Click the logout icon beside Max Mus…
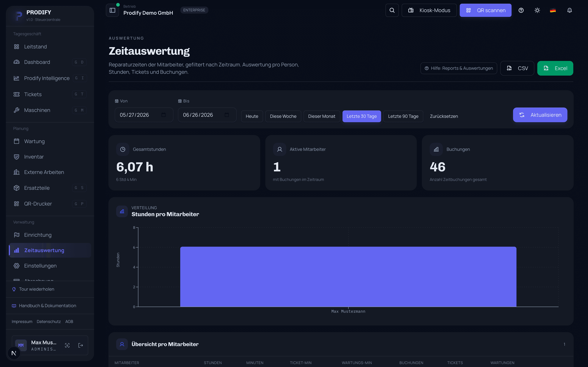This screenshot has height=367, width=588. (81, 345)
